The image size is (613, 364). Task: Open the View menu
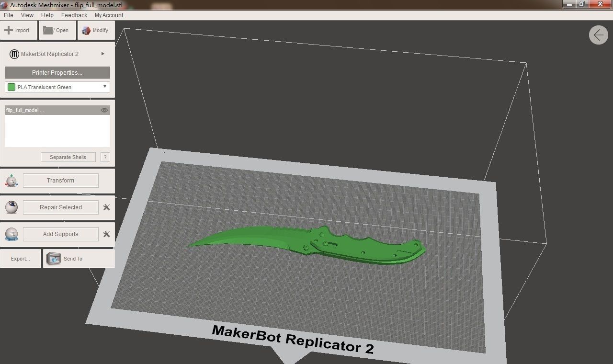tap(27, 15)
